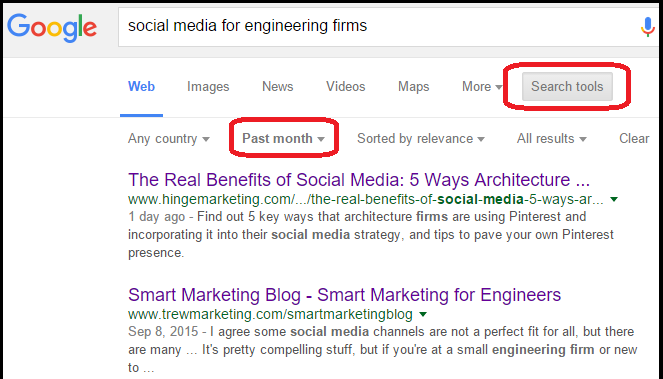Select the Web tab

141,87
